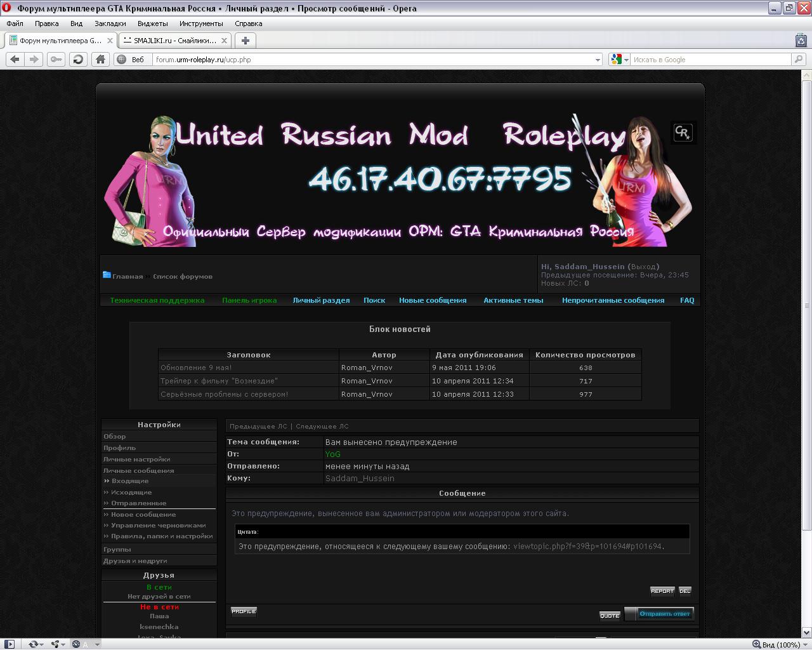812x650 pixels.
Task: Click the search magnifier button
Action: pos(799,59)
